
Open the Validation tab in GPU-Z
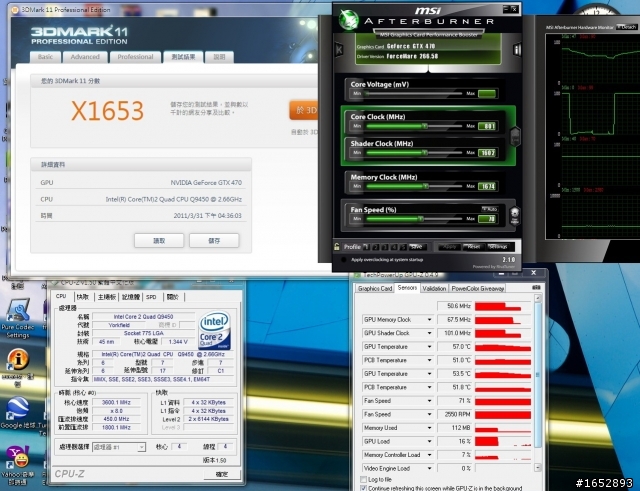434,289
